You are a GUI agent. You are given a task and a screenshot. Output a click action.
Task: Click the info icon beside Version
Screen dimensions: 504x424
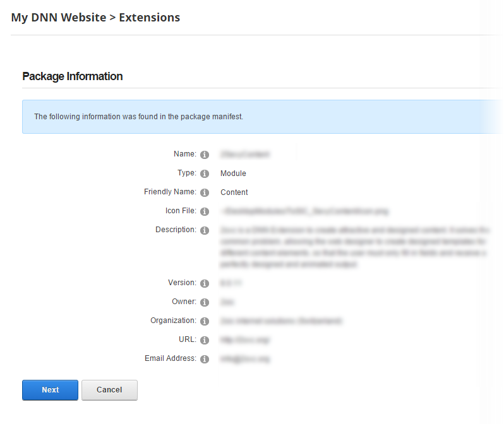(x=205, y=284)
